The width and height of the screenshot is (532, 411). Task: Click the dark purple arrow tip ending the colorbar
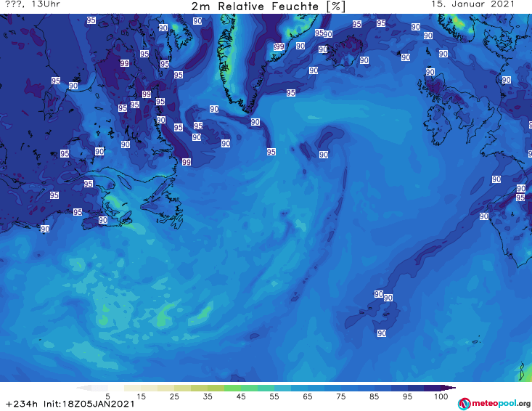450,388
